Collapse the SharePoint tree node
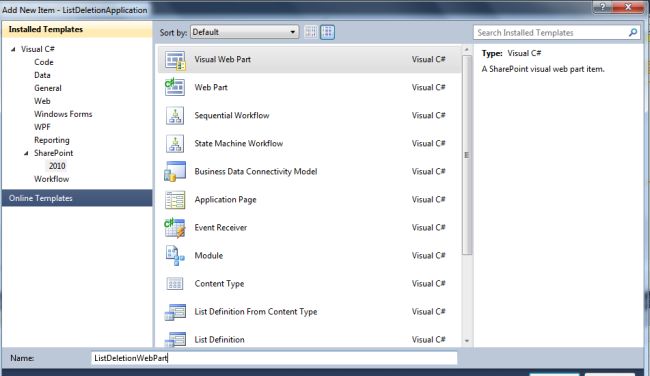Viewport: 650px width, 376px height. pyautogui.click(x=26, y=153)
